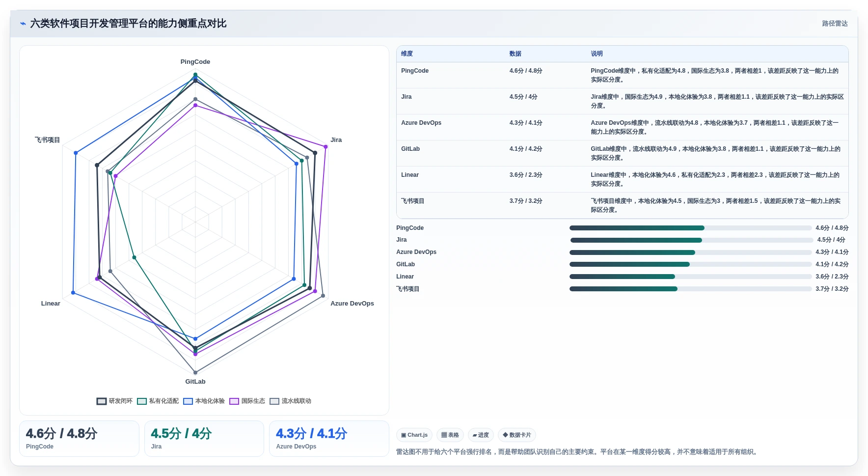
Task: Click the 飞书项目 progress bar
Action: coord(690,289)
